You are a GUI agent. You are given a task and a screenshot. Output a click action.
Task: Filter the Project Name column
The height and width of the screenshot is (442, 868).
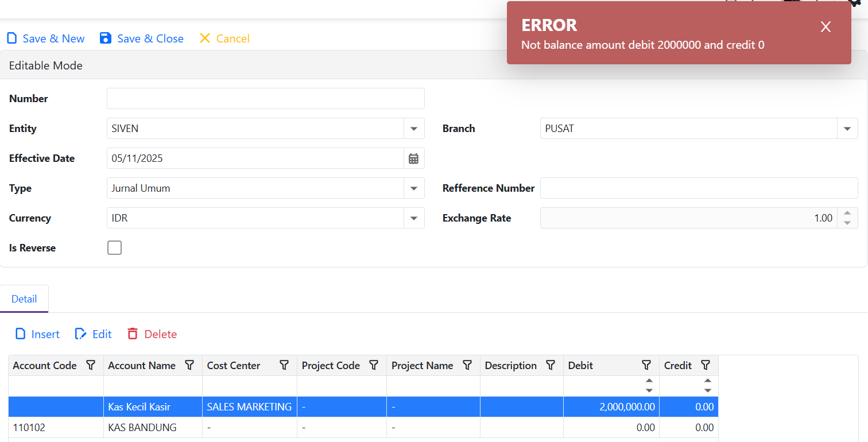coord(467,366)
